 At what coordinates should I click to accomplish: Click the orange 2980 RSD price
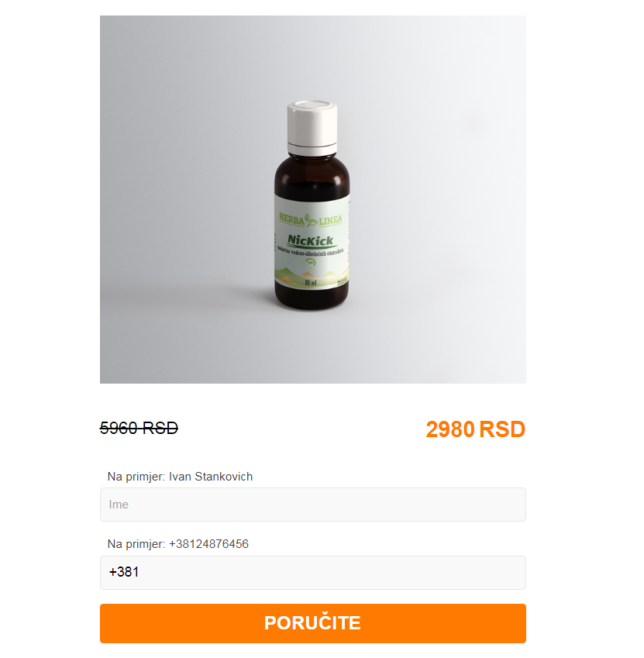coord(475,429)
